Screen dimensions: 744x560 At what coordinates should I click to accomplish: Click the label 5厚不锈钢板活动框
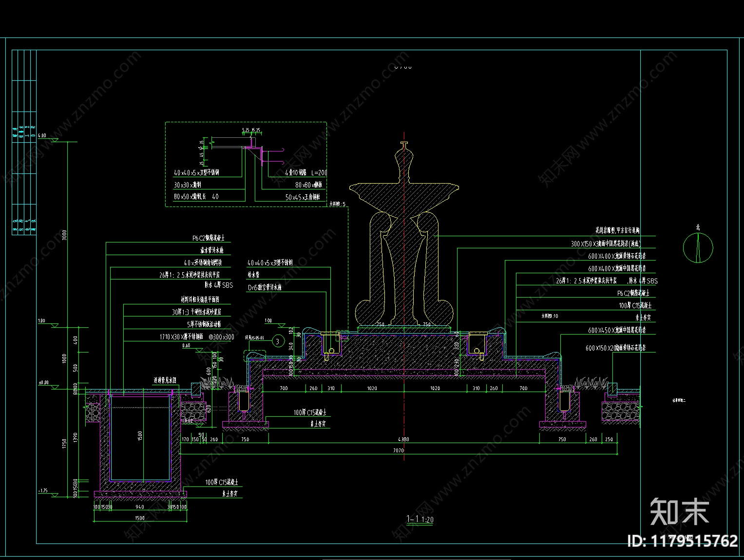(204, 324)
